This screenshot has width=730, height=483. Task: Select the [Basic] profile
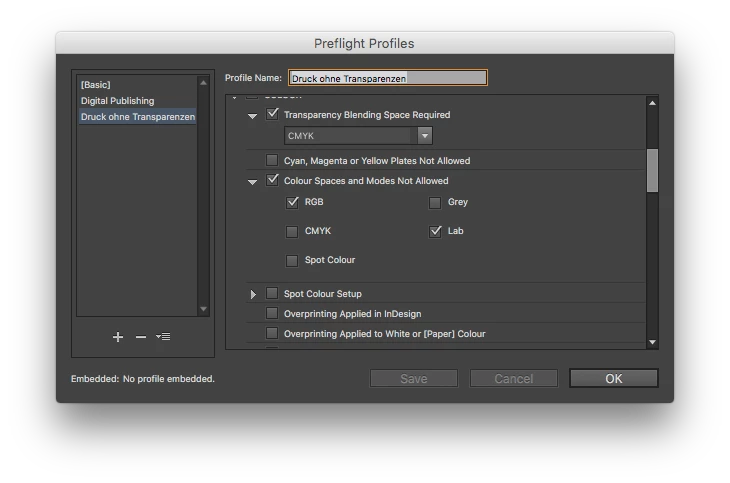[x=95, y=85]
